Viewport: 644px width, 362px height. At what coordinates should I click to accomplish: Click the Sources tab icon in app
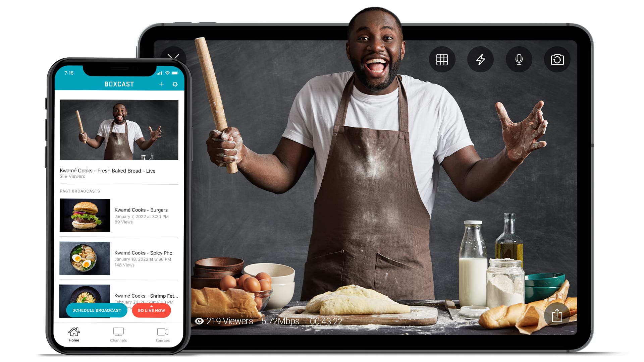[161, 332]
